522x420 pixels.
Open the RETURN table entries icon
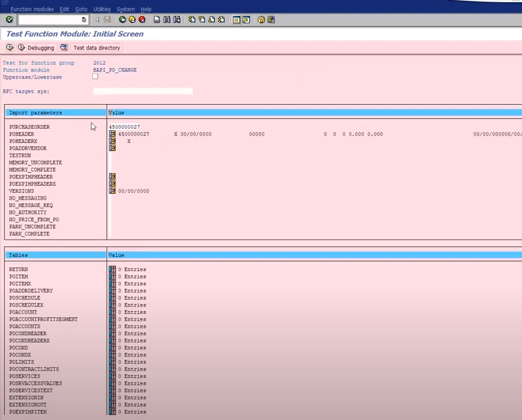tap(112, 270)
